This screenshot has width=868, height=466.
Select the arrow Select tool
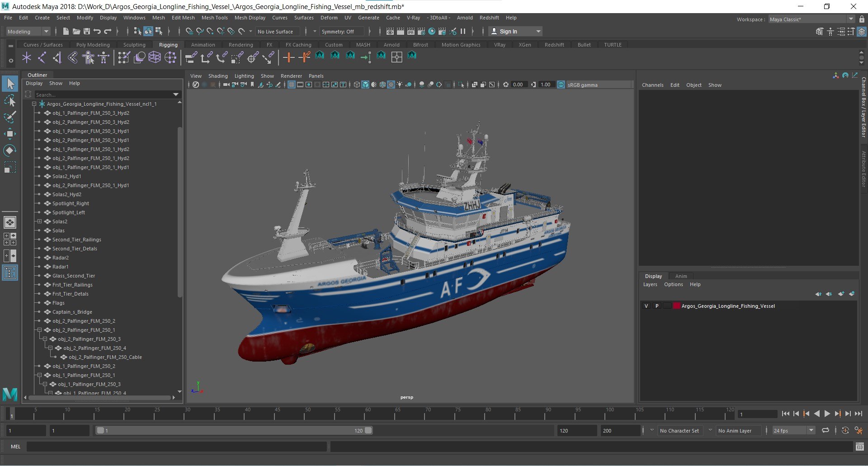(10, 84)
